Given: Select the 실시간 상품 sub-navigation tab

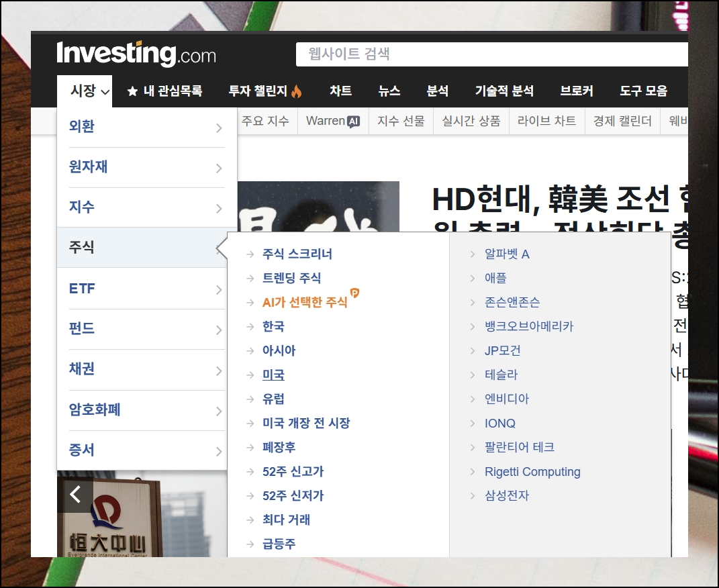Looking at the screenshot, I should click(471, 121).
